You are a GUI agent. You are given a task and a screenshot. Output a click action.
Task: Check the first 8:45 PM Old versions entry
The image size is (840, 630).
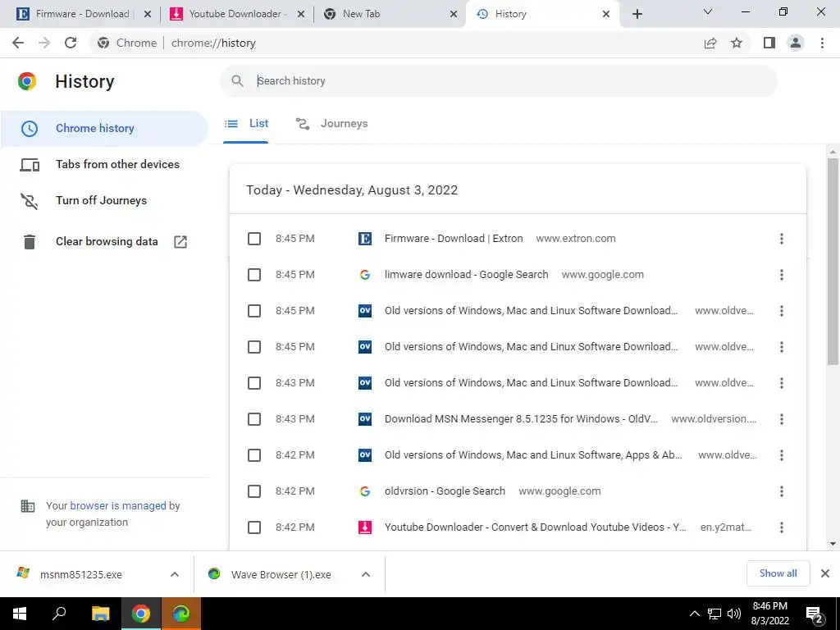[x=254, y=311]
